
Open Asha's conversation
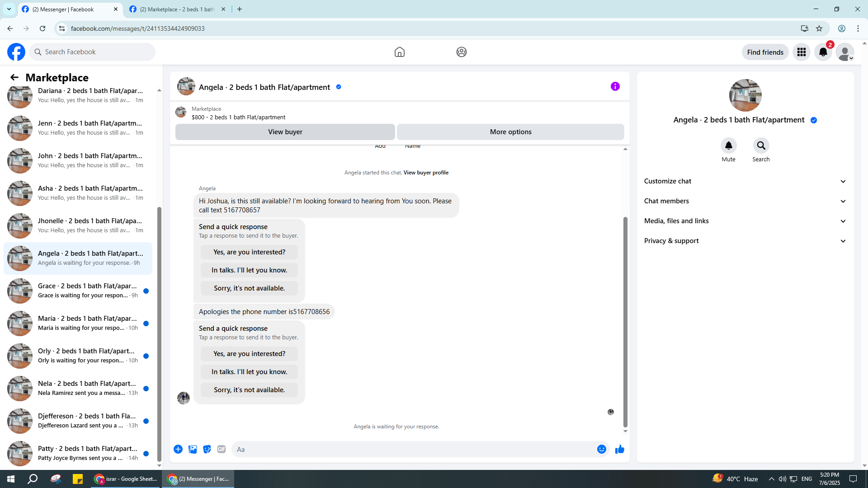(x=78, y=193)
